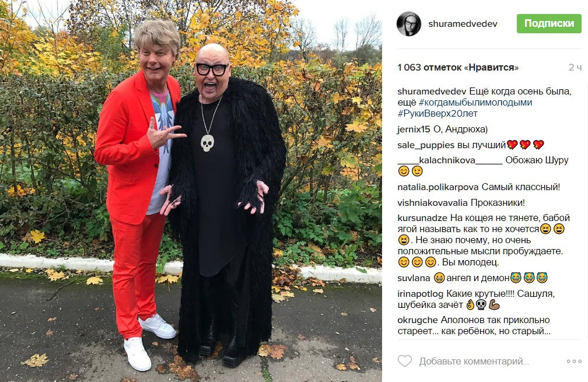View the 1 063 likes count
This screenshot has height=382, width=588.
pos(458,68)
